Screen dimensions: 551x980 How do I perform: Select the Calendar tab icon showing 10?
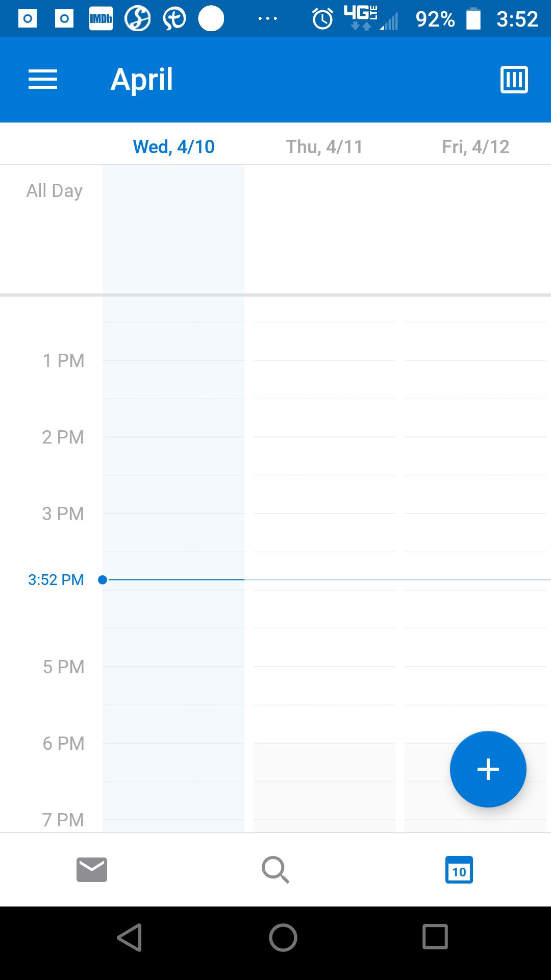pyautogui.click(x=459, y=870)
